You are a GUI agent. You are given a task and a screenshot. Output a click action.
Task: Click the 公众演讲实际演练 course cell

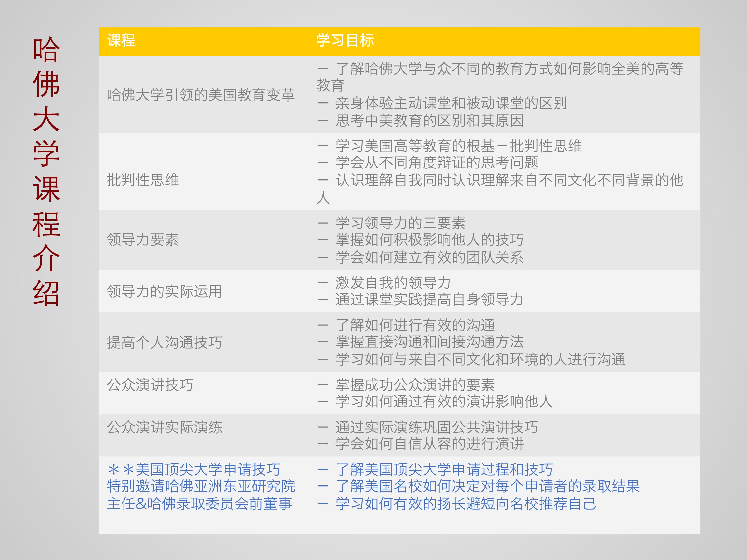[164, 427]
